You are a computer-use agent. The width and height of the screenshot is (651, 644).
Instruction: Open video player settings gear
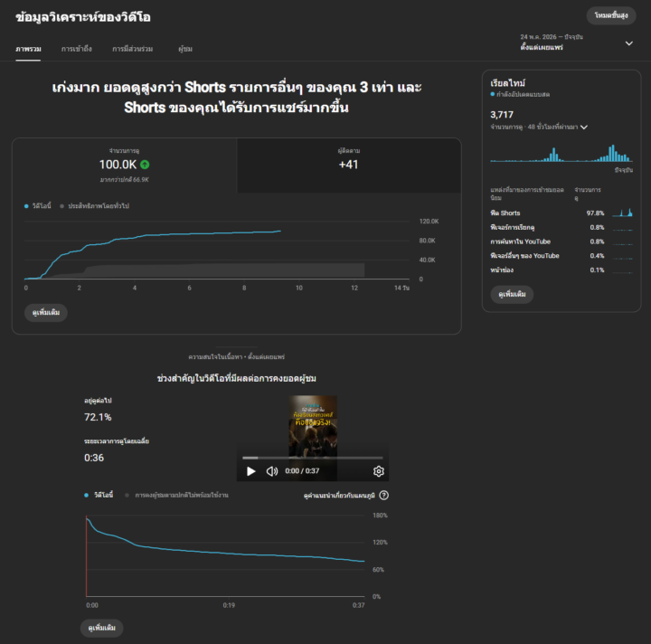(x=378, y=471)
